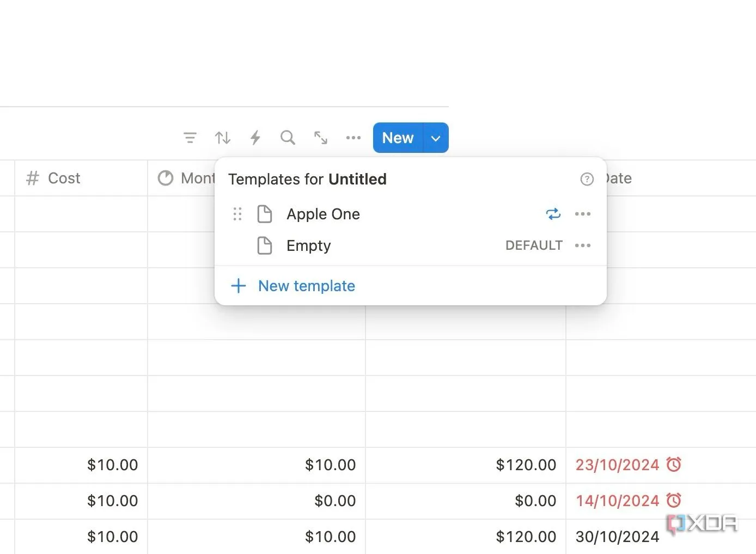The image size is (756, 554).
Task: Click the templates help question icon
Action: [587, 179]
